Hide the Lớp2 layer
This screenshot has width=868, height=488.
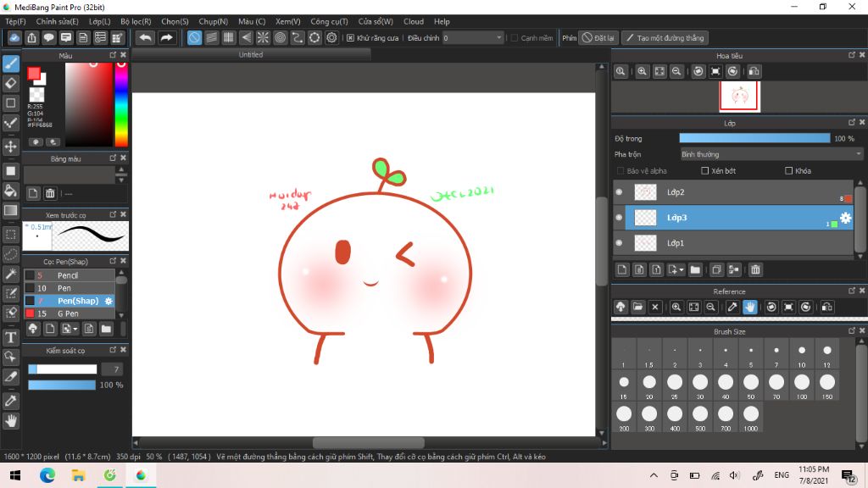(619, 192)
